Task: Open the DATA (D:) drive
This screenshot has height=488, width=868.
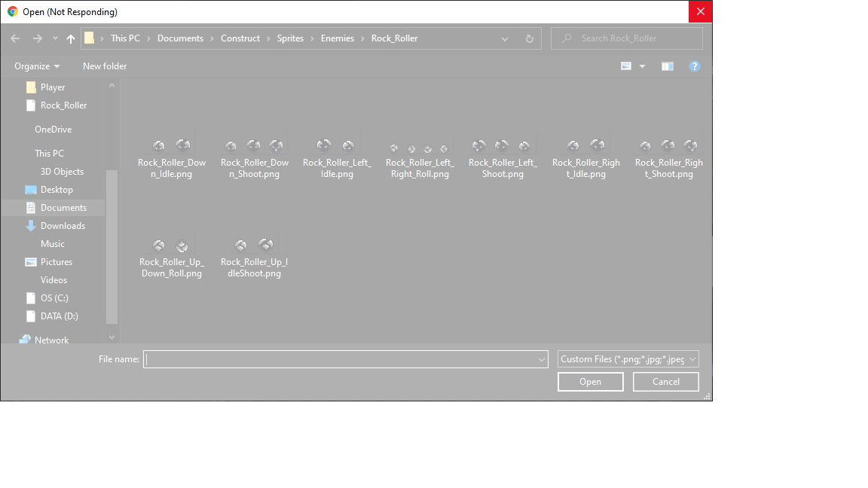Action: 59,316
